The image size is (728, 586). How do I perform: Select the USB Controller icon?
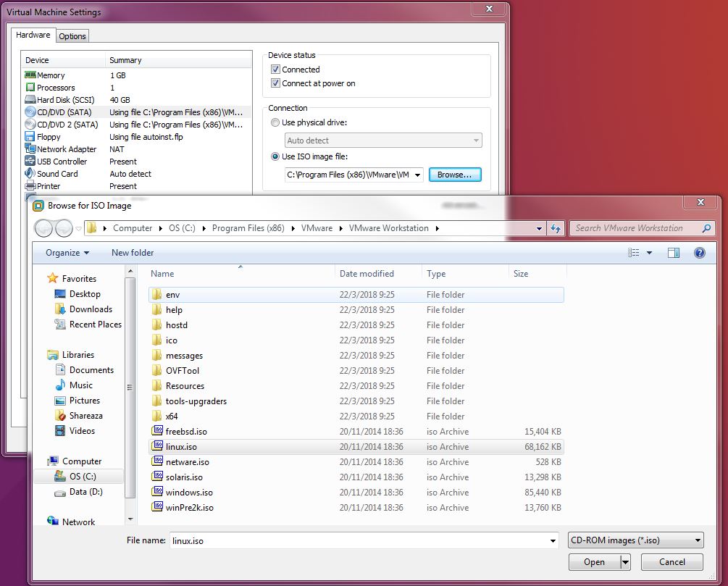click(x=30, y=161)
